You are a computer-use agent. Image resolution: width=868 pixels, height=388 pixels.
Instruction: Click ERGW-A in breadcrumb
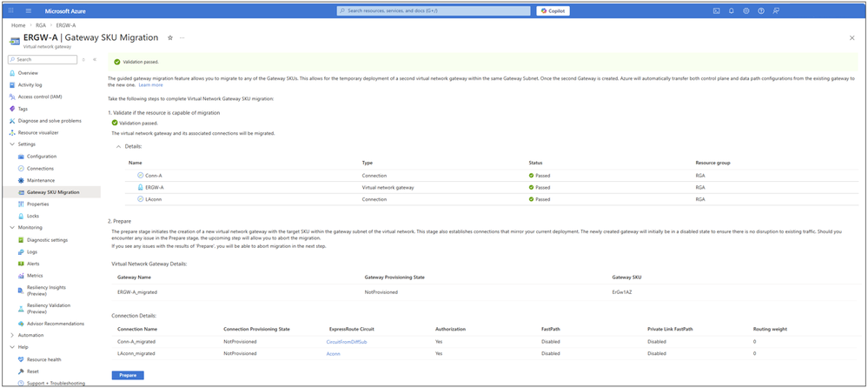[x=66, y=25]
